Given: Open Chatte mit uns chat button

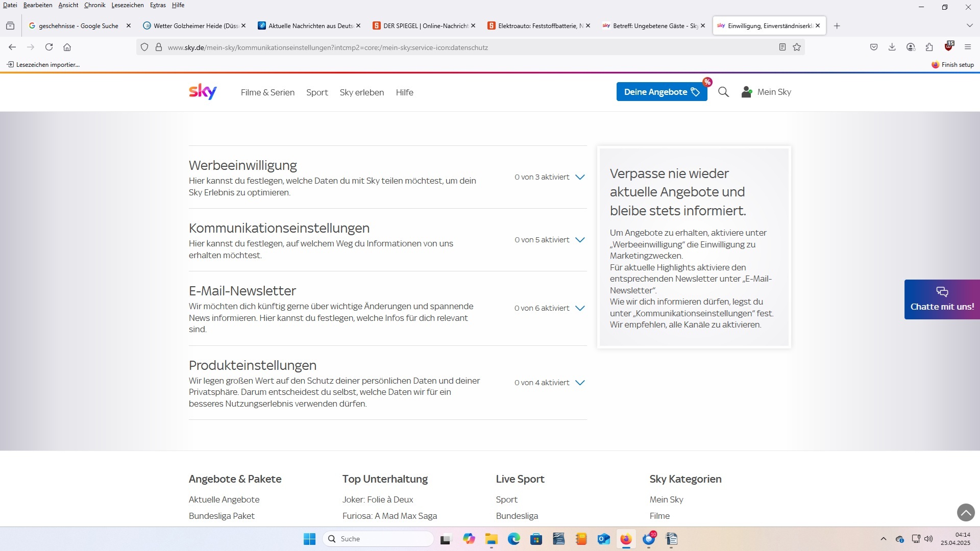Looking at the screenshot, I should (942, 299).
